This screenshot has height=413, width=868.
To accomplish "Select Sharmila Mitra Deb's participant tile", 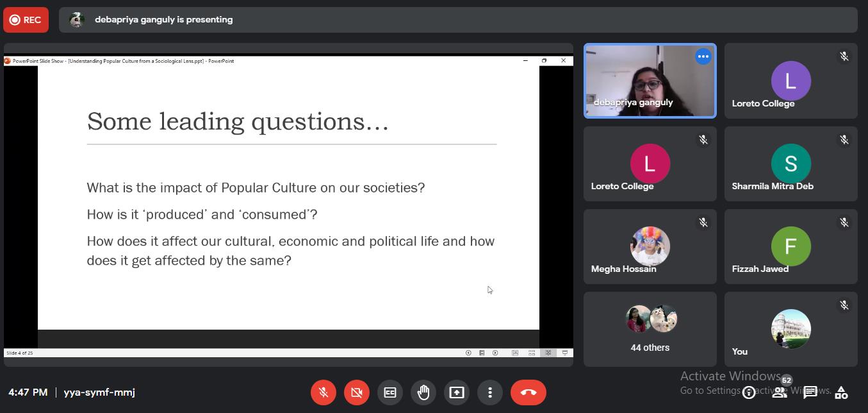I will click(790, 164).
